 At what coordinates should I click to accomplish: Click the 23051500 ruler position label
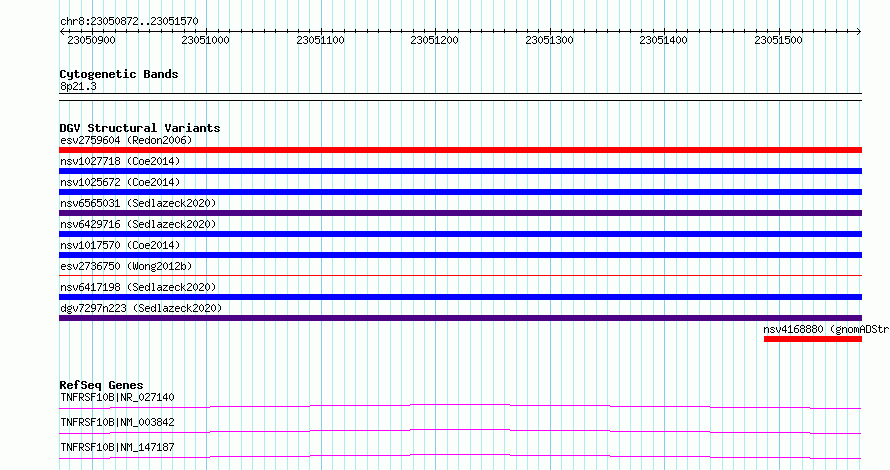coord(778,40)
